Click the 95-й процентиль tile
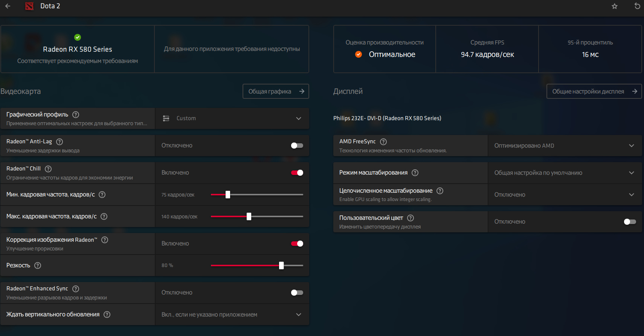Image resolution: width=644 pixels, height=336 pixels. tap(590, 49)
